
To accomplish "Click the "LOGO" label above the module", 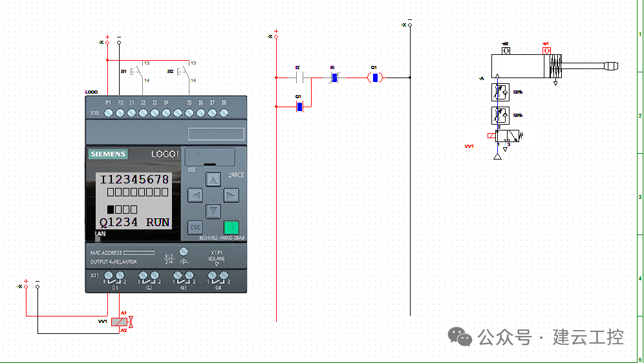I will click(x=91, y=92).
